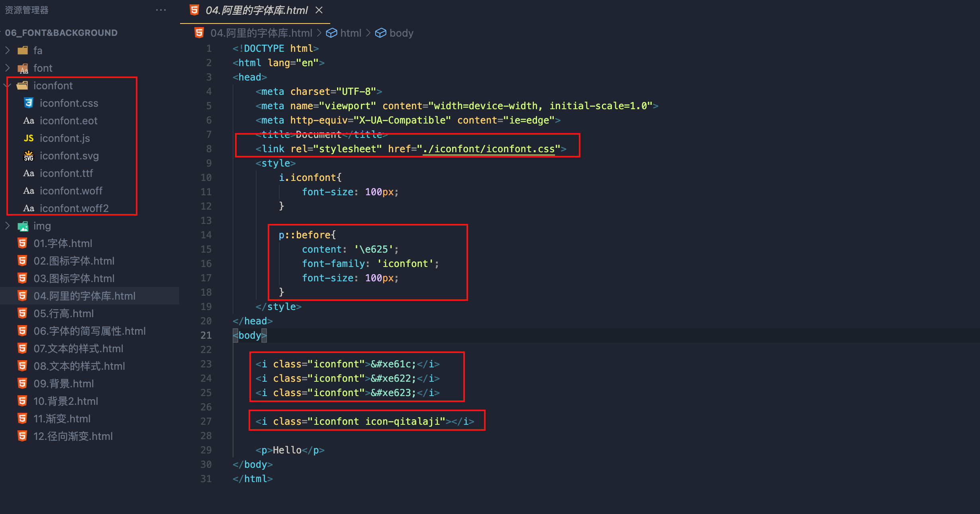Click the HTML5 icon of 09.背景.html
980x514 pixels.
pos(23,383)
